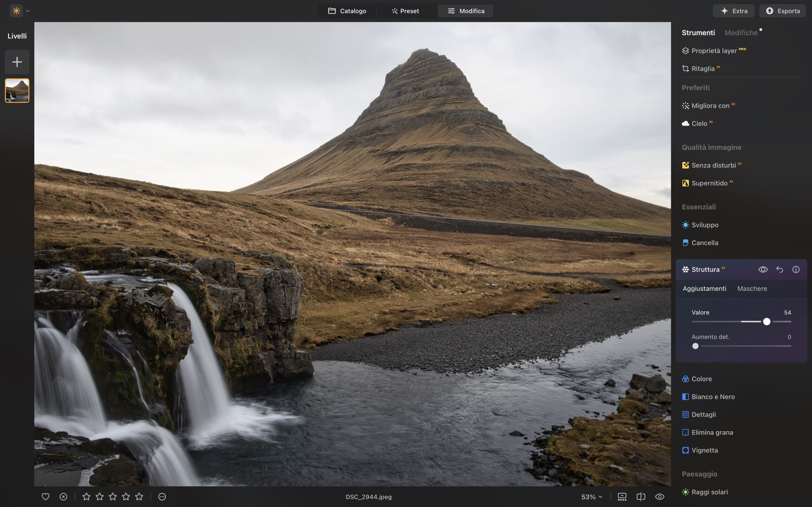Screen dimensions: 812x507
Task: Expand the Colore tool panel
Action: pyautogui.click(x=701, y=379)
